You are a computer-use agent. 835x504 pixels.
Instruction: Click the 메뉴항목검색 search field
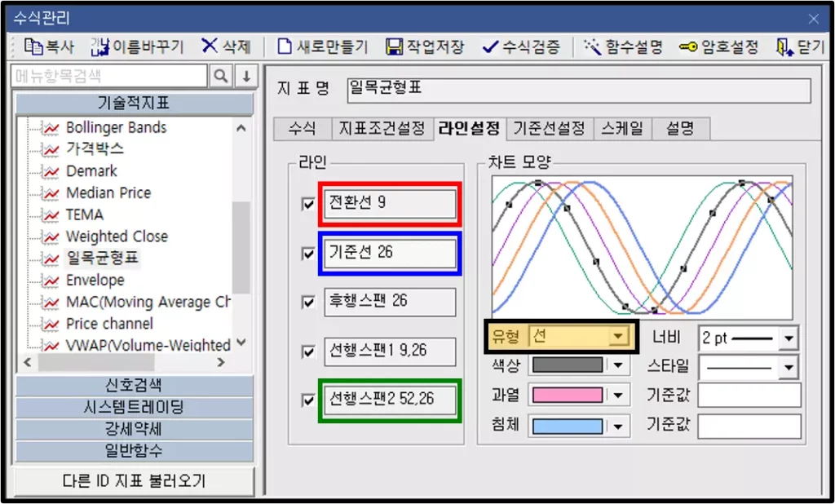point(109,77)
